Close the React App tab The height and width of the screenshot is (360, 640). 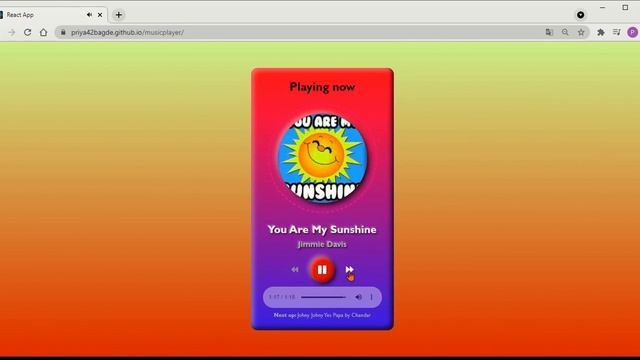pos(100,15)
